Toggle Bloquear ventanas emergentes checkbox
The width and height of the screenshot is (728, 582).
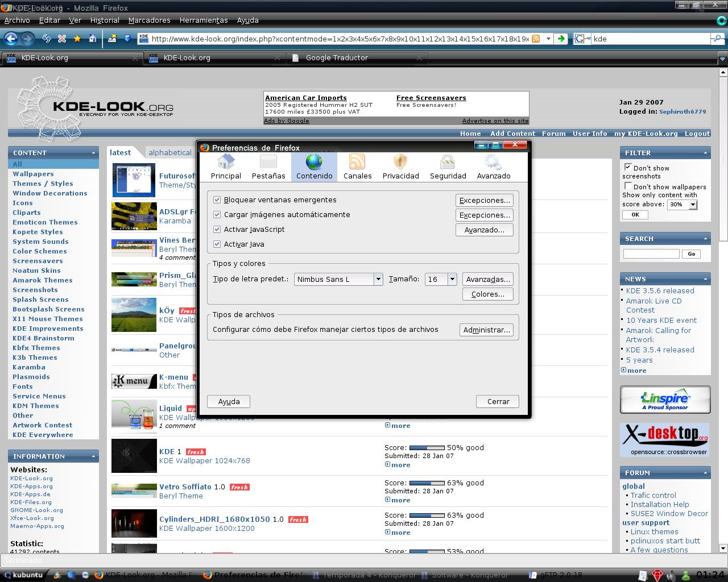217,199
